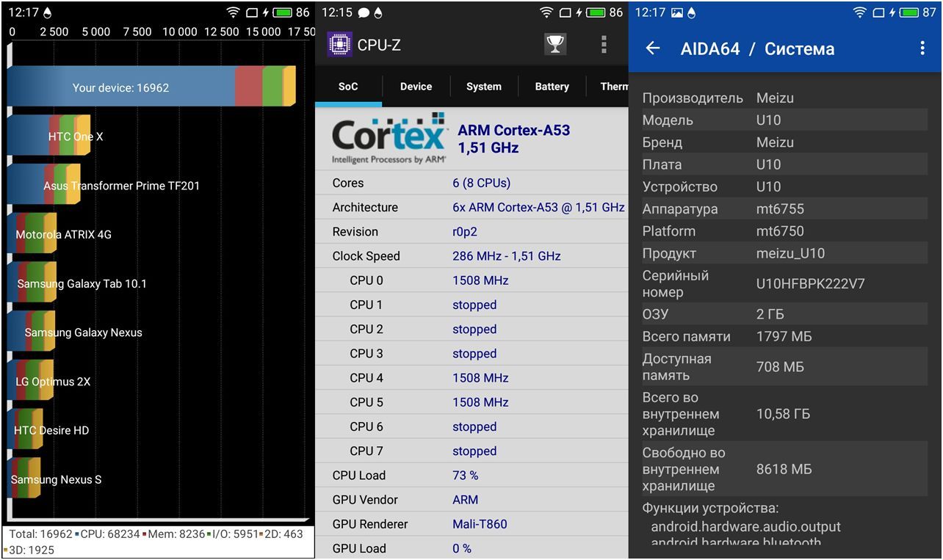The width and height of the screenshot is (943, 560).
Task: Tap the GPU Renderer Mali-T860 row
Action: click(x=471, y=524)
